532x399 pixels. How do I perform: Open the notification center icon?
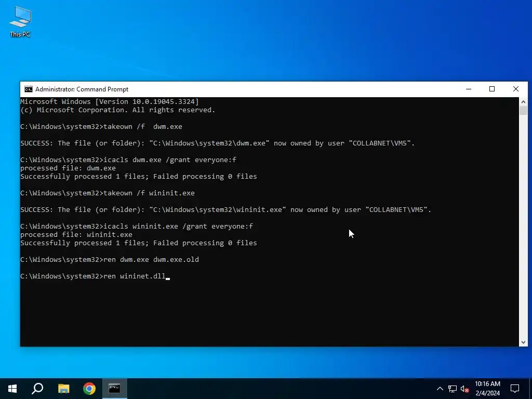(515, 389)
